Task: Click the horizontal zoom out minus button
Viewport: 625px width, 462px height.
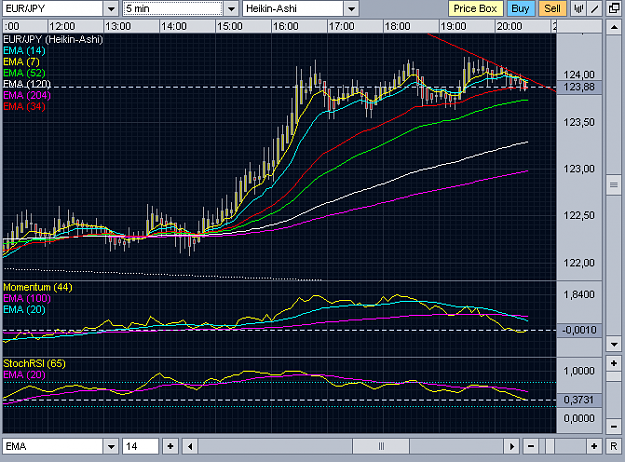Action: (x=531, y=446)
